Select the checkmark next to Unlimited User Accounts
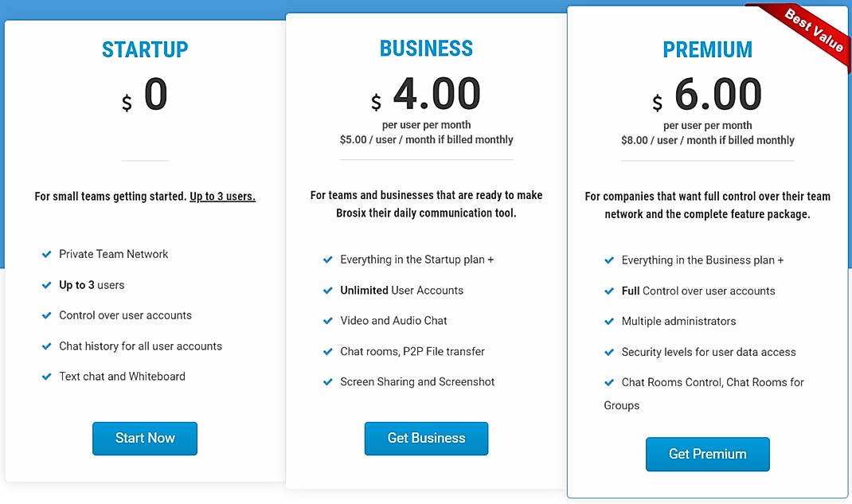 click(328, 290)
